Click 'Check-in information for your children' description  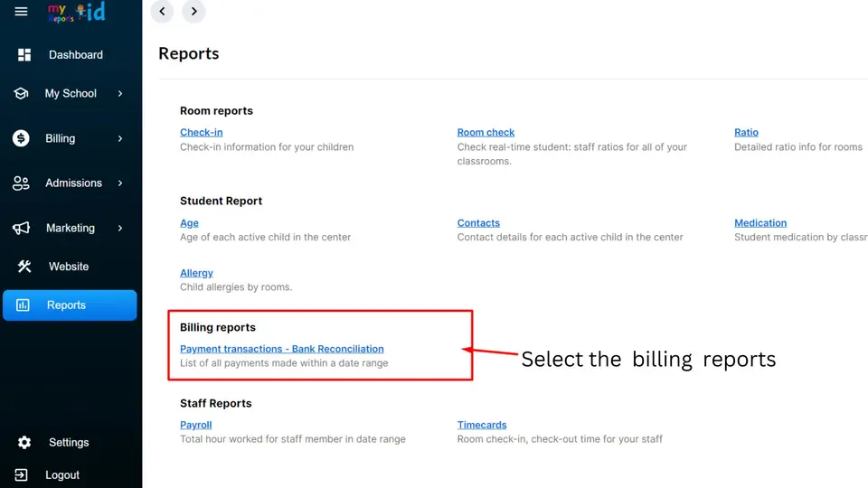coord(267,146)
